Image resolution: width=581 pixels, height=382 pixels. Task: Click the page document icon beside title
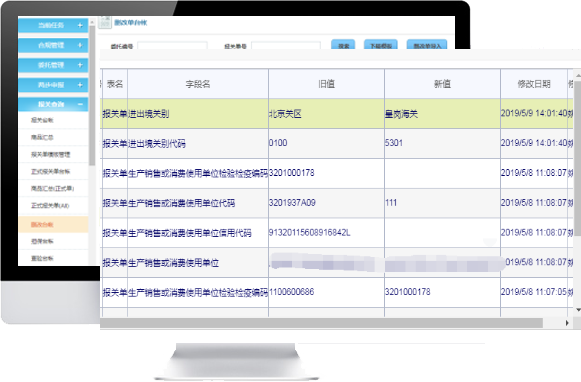click(x=105, y=22)
